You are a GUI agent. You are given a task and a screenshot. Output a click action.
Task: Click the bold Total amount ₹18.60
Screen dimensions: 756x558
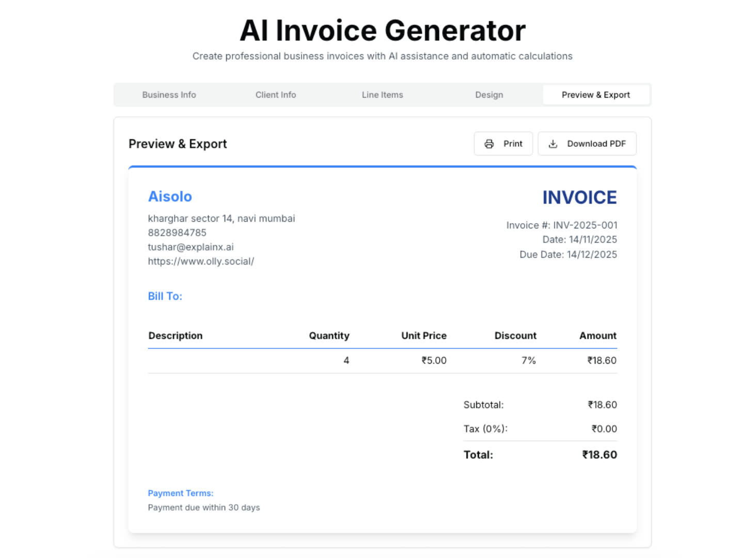pyautogui.click(x=599, y=455)
